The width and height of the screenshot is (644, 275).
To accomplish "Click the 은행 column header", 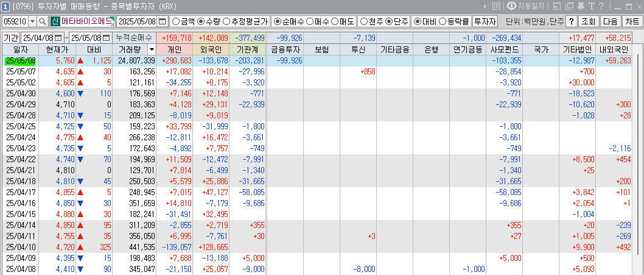I will [x=431, y=50].
